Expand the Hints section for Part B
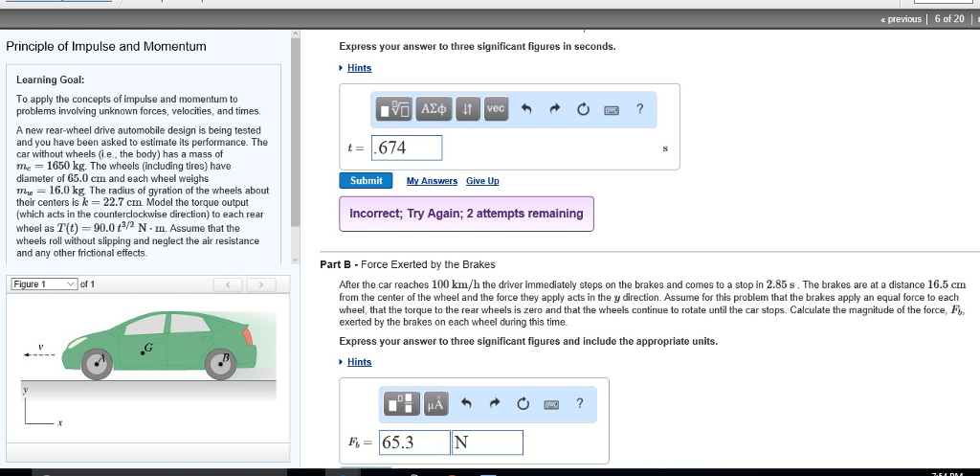 tap(359, 362)
